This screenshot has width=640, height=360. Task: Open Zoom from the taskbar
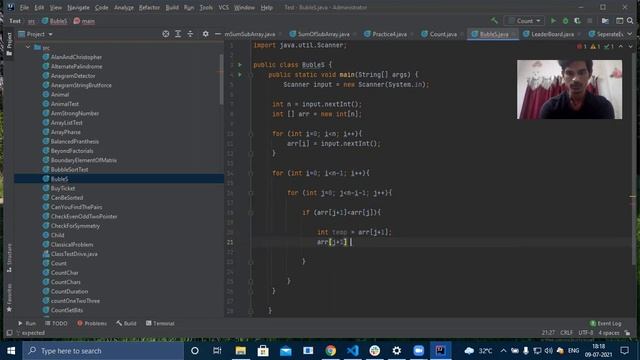coord(418,351)
